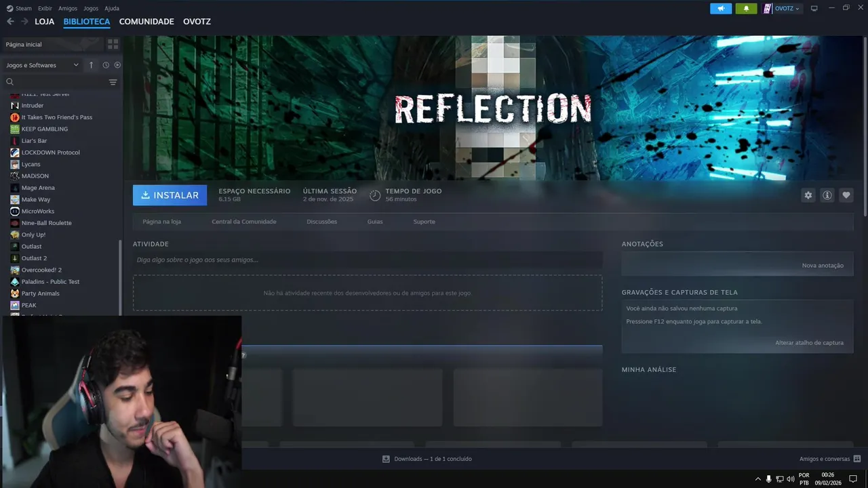Open the Página na loja tab

click(162, 222)
